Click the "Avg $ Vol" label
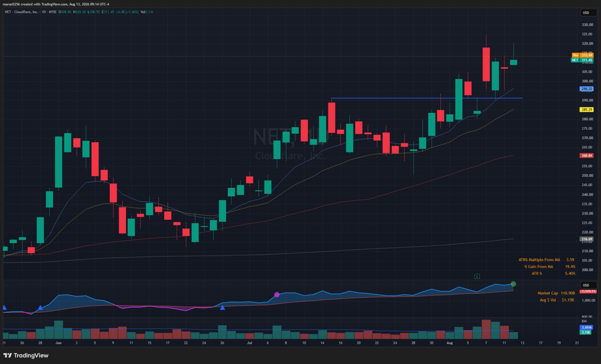The image size is (601, 364). click(548, 300)
